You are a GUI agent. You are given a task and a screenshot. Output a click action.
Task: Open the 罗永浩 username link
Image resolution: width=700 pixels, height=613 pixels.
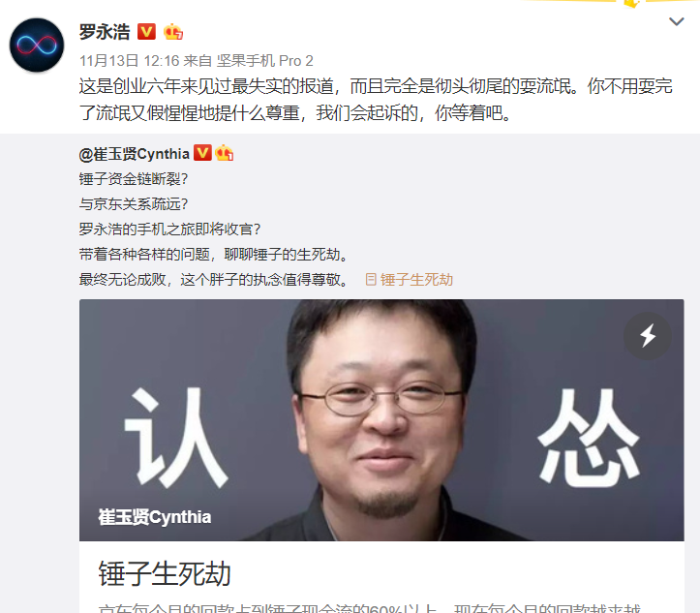[105, 32]
